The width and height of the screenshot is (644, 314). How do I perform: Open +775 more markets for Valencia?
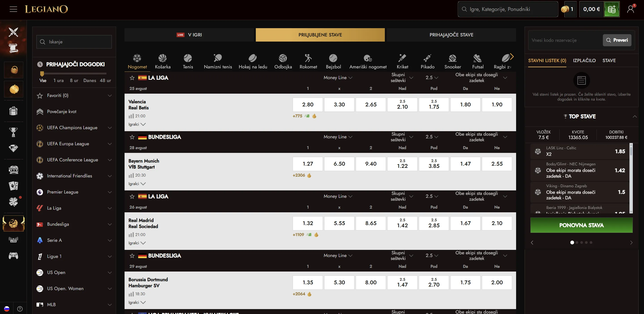[297, 116]
